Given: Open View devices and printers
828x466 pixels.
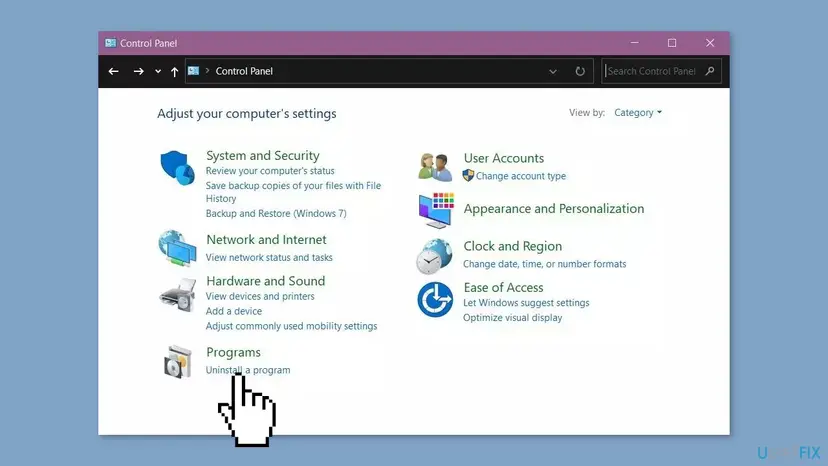Looking at the screenshot, I should [260, 296].
